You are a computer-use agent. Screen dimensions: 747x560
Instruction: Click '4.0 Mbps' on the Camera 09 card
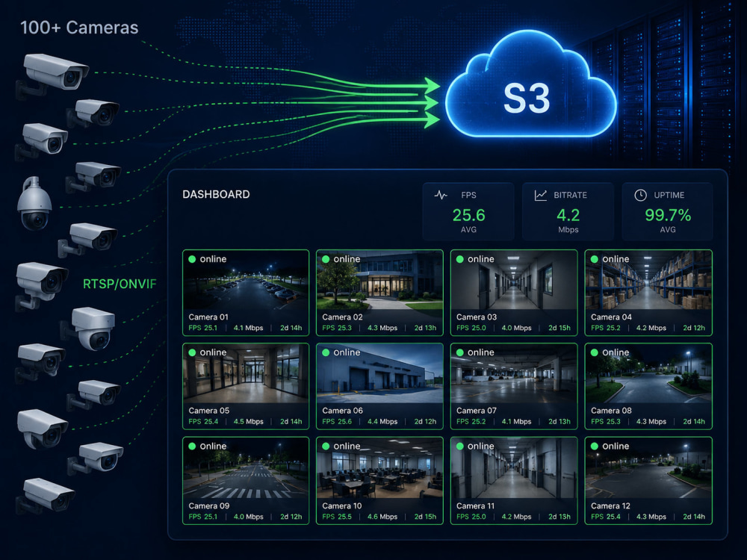tap(248, 517)
